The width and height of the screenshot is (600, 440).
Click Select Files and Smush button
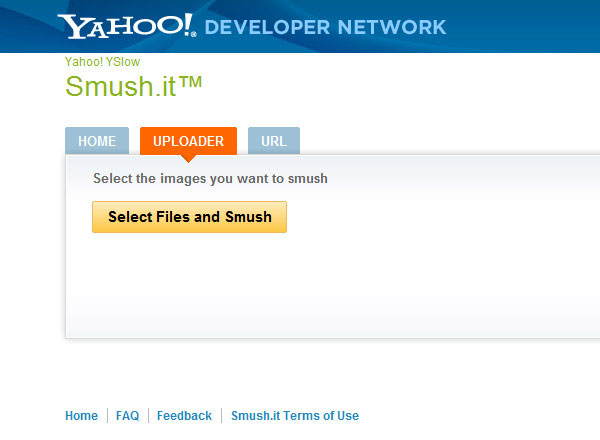point(189,217)
